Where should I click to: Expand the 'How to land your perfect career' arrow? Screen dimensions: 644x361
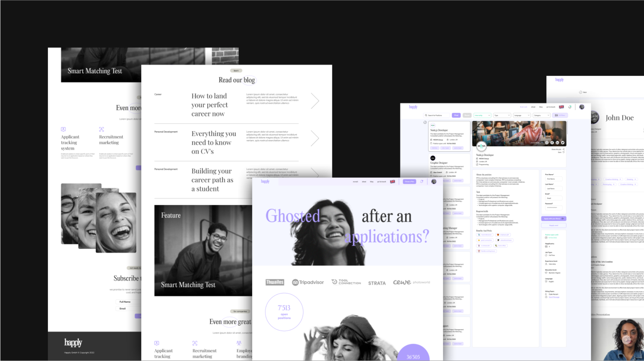(x=315, y=101)
